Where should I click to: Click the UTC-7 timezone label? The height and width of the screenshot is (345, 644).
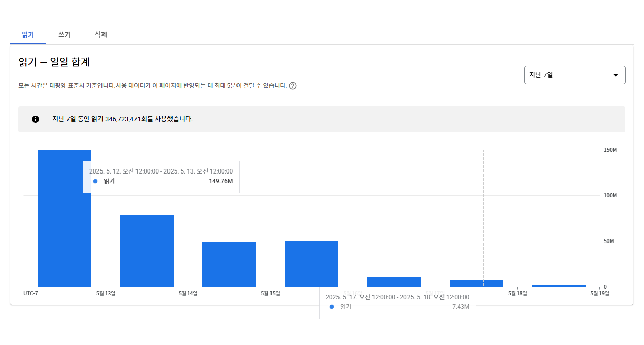pos(30,293)
